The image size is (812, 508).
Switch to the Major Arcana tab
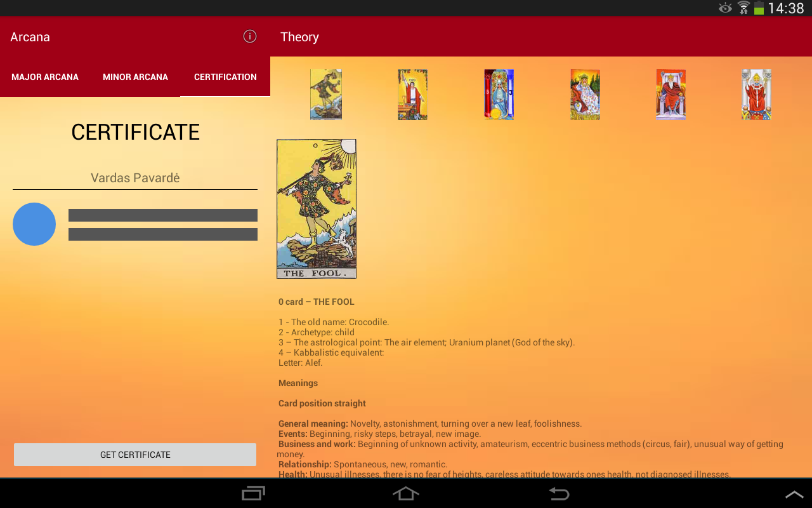click(45, 77)
